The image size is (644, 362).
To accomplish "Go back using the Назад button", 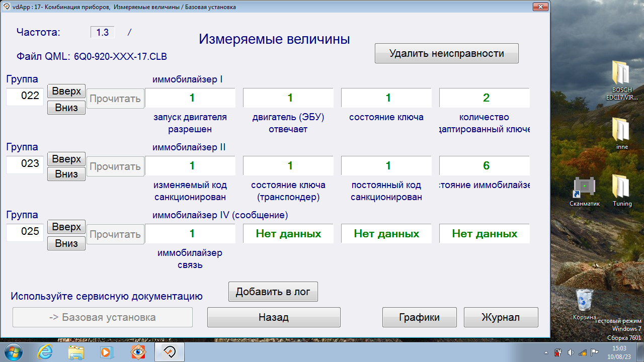I will click(x=274, y=317).
